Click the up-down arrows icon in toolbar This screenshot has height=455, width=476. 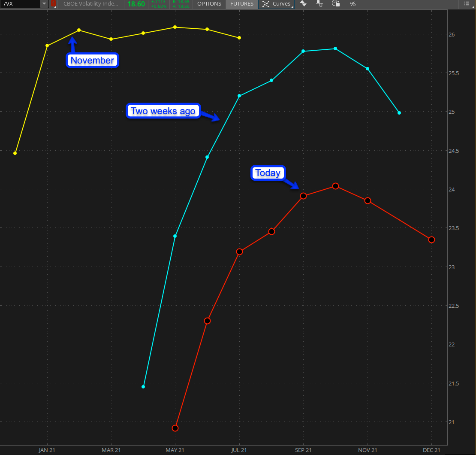[303, 4]
